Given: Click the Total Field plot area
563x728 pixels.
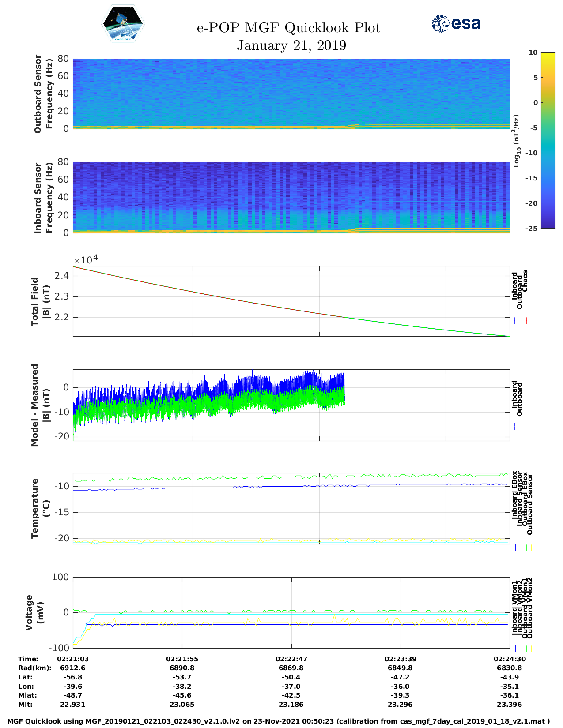Looking at the screenshot, I should pyautogui.click(x=291, y=301).
